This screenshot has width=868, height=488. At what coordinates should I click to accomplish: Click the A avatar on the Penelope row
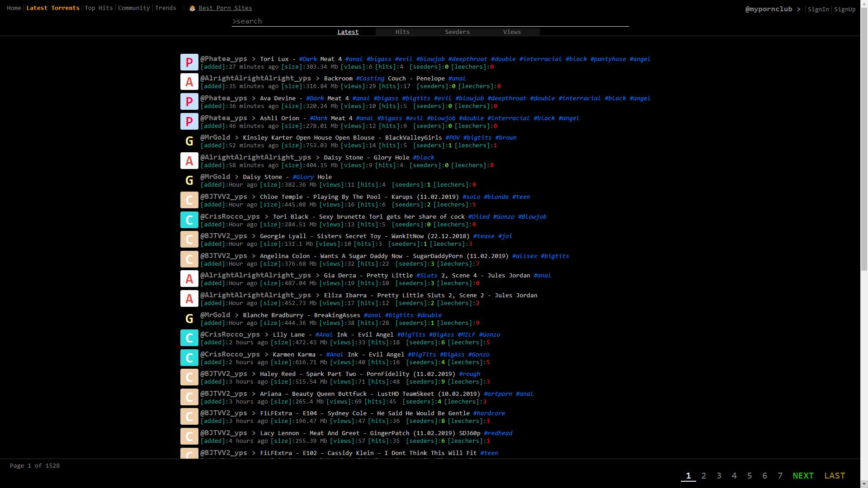[189, 82]
